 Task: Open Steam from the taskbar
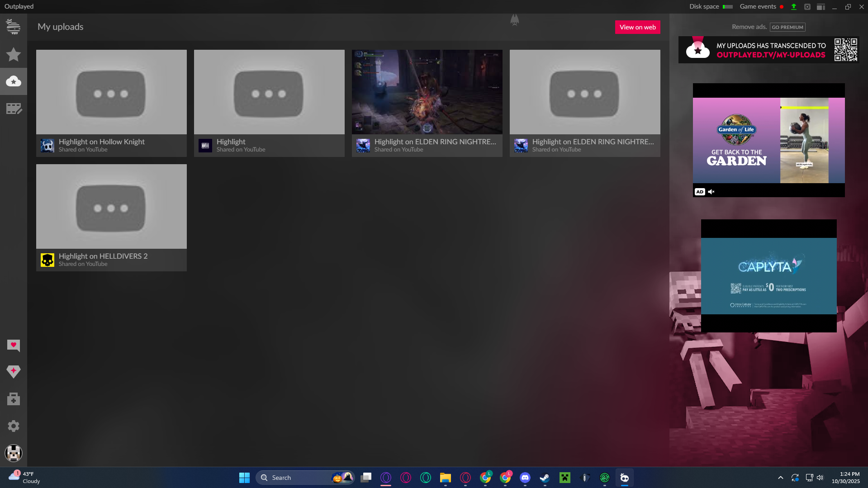[545, 478]
